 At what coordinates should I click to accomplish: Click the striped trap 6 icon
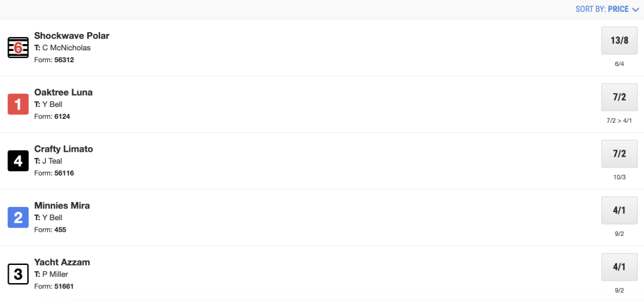18,48
